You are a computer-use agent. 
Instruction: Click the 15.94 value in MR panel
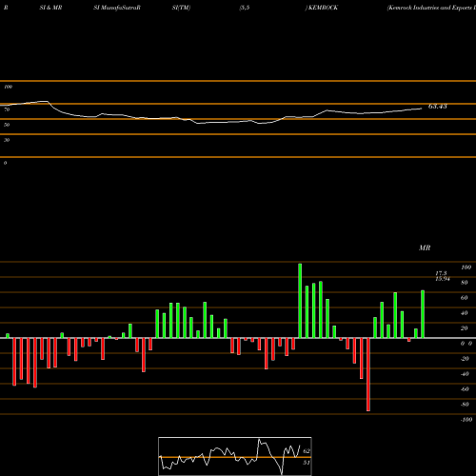(443, 279)
